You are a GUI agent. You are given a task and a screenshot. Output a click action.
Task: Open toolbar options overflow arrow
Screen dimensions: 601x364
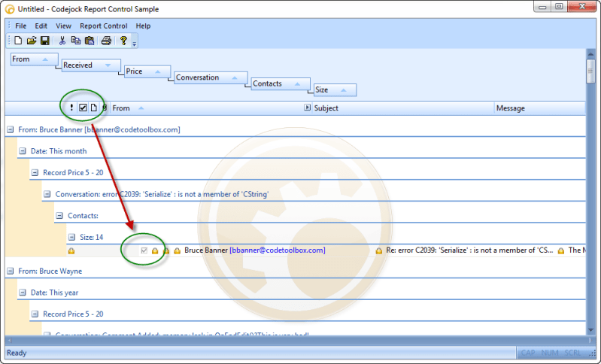pyautogui.click(x=134, y=44)
